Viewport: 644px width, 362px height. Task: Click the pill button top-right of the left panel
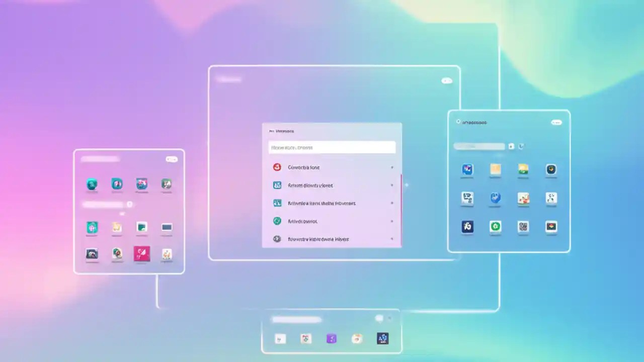point(172,159)
